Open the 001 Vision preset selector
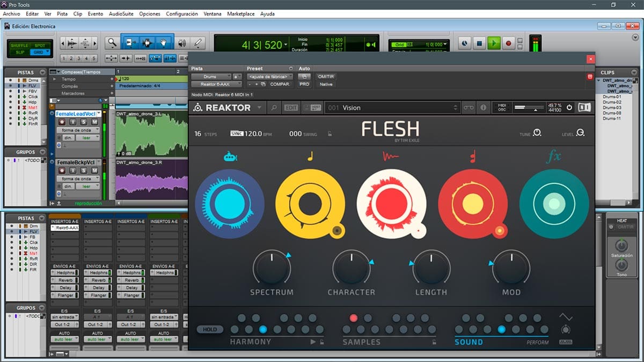The height and width of the screenshot is (362, 644). pyautogui.click(x=392, y=108)
